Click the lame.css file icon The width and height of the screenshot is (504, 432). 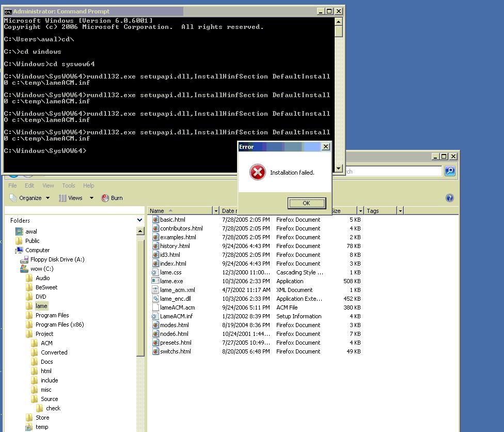tap(155, 272)
